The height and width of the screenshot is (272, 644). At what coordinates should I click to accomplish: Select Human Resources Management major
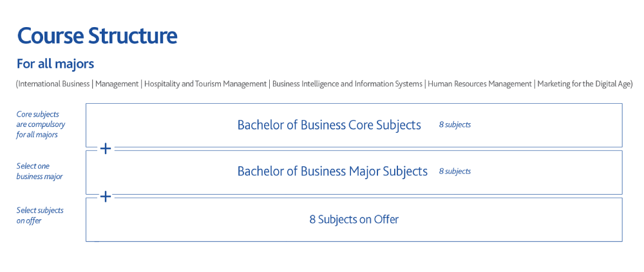pyautogui.click(x=480, y=84)
